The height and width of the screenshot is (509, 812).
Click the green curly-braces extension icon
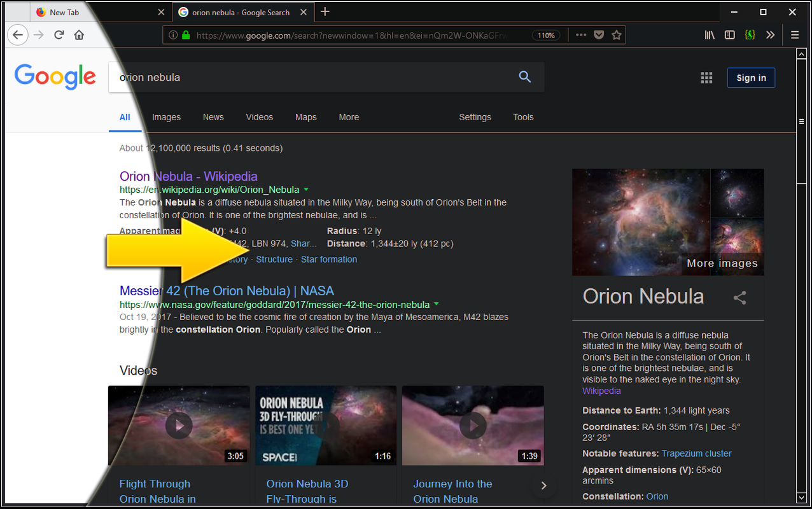750,35
